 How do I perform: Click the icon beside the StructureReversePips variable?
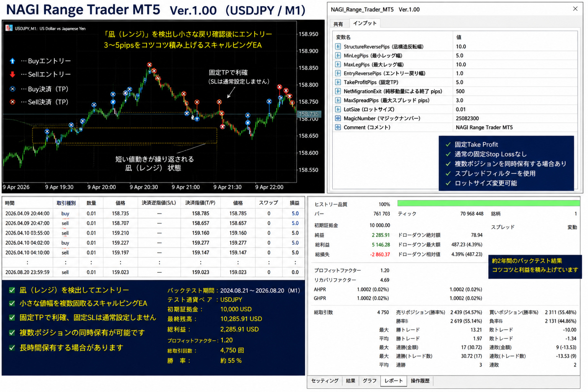pos(338,47)
